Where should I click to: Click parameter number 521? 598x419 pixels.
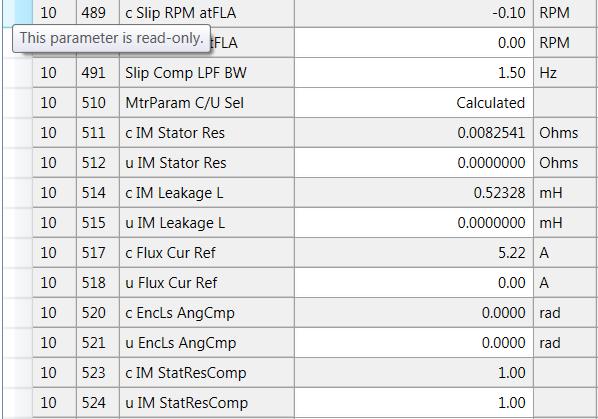[93, 343]
